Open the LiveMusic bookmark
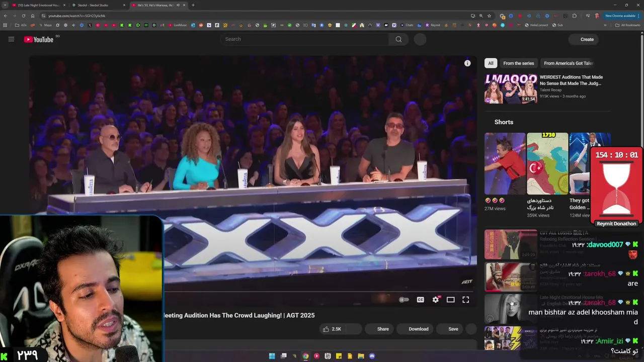Image resolution: width=644 pixels, height=362 pixels. [x=178, y=25]
